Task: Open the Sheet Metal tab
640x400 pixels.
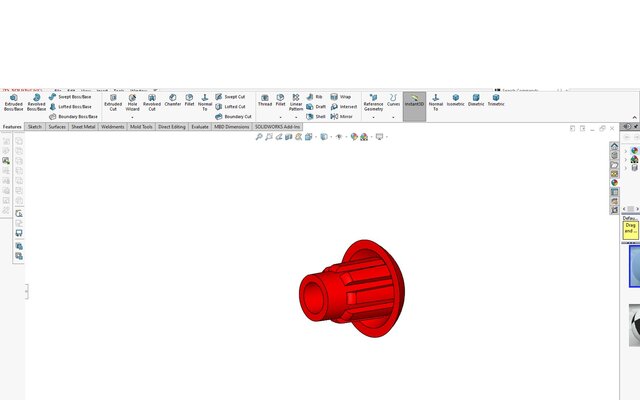Action: [83, 127]
